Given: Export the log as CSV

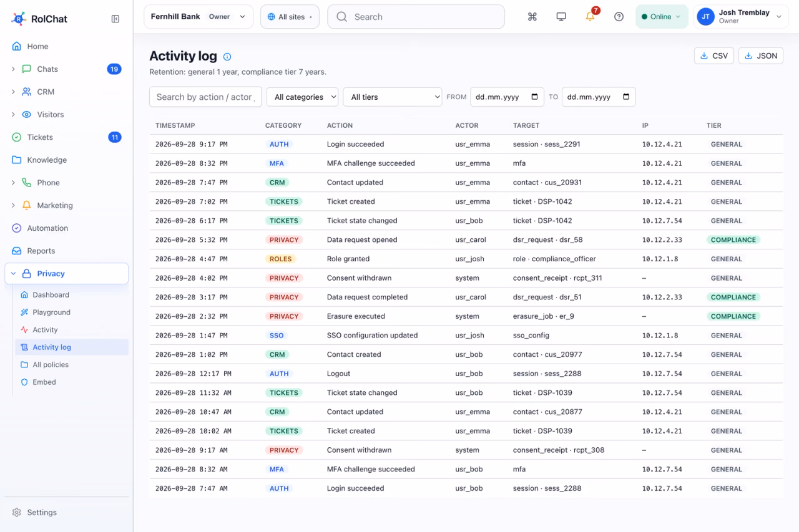Looking at the screenshot, I should (x=714, y=56).
